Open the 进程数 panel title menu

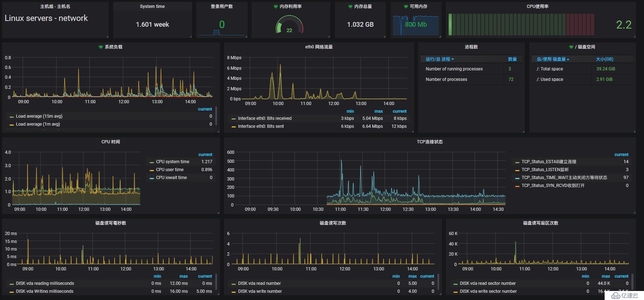pyautogui.click(x=471, y=47)
